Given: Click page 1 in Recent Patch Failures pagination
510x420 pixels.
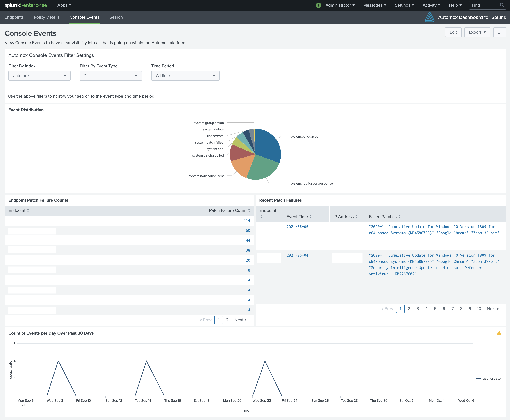Looking at the screenshot, I should click(x=400, y=309).
